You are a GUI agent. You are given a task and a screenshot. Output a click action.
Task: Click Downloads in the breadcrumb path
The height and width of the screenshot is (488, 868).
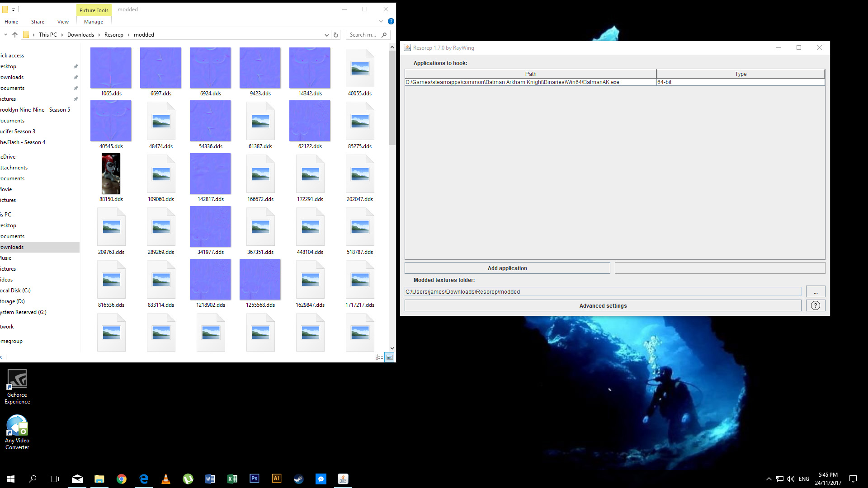click(x=80, y=35)
